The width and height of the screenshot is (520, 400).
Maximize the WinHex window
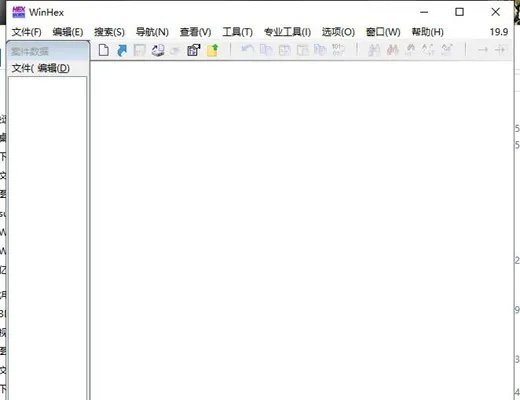coord(460,12)
